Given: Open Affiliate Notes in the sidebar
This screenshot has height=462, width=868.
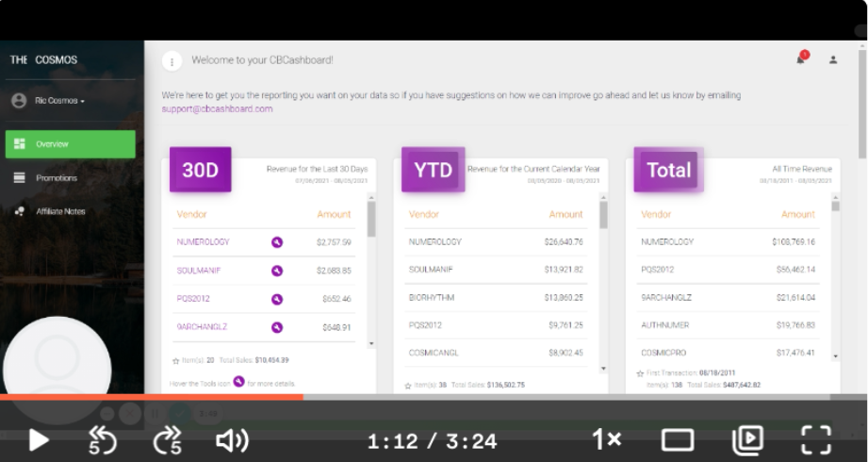Looking at the screenshot, I should point(60,211).
